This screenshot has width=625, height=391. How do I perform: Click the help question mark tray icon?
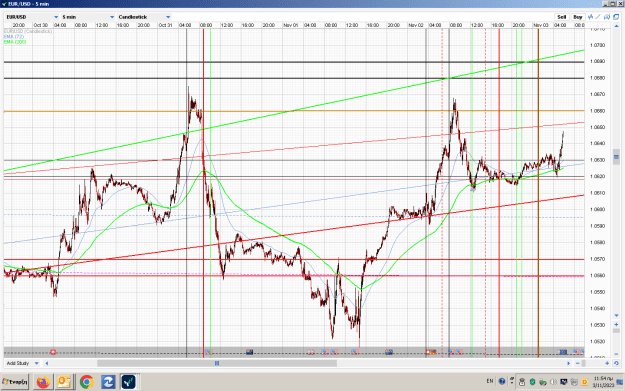502,381
